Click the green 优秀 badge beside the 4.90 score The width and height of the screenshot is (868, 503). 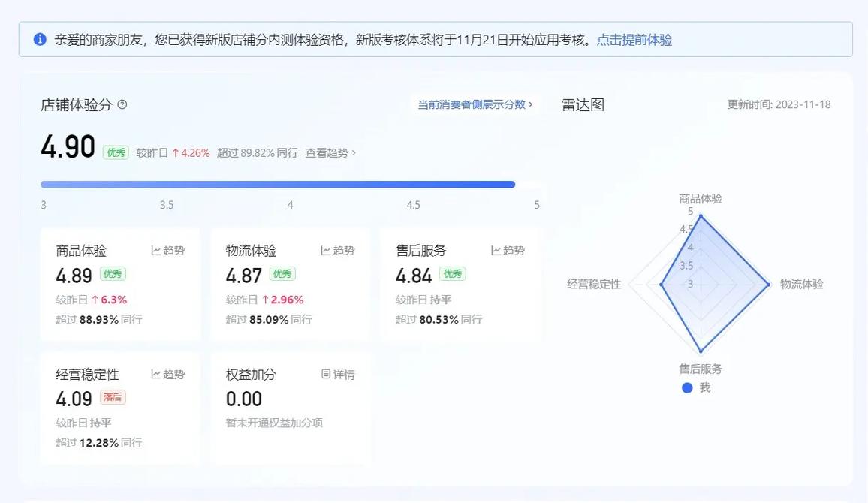pos(115,152)
